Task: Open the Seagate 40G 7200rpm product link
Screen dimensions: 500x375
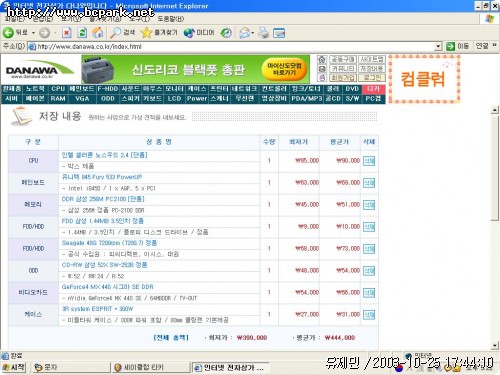Action: click(109, 243)
